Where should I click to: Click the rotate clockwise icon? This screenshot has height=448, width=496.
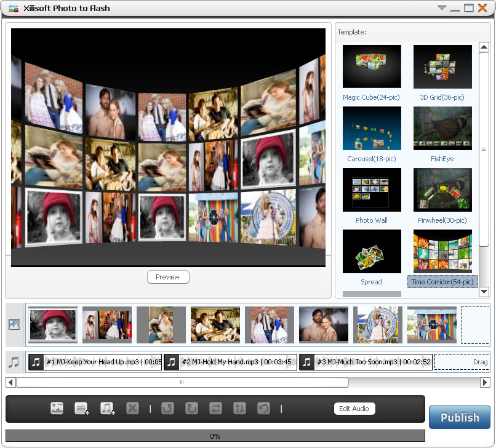click(x=191, y=408)
